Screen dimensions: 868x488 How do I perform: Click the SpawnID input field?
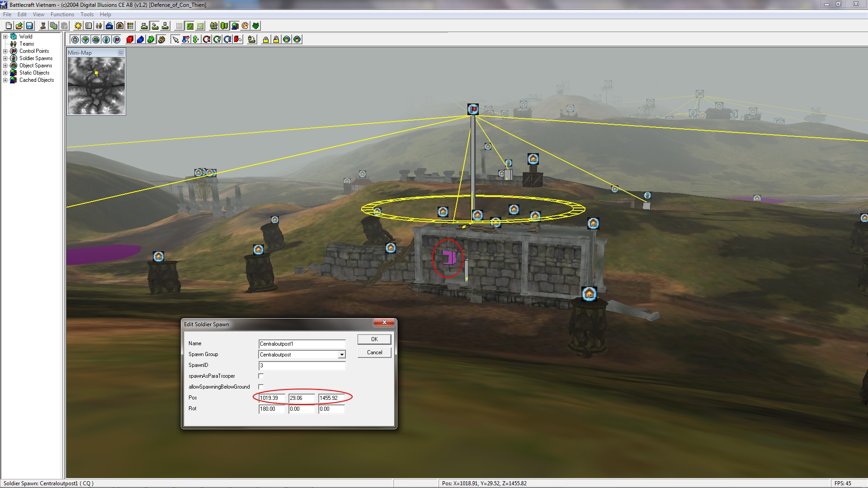(302, 366)
